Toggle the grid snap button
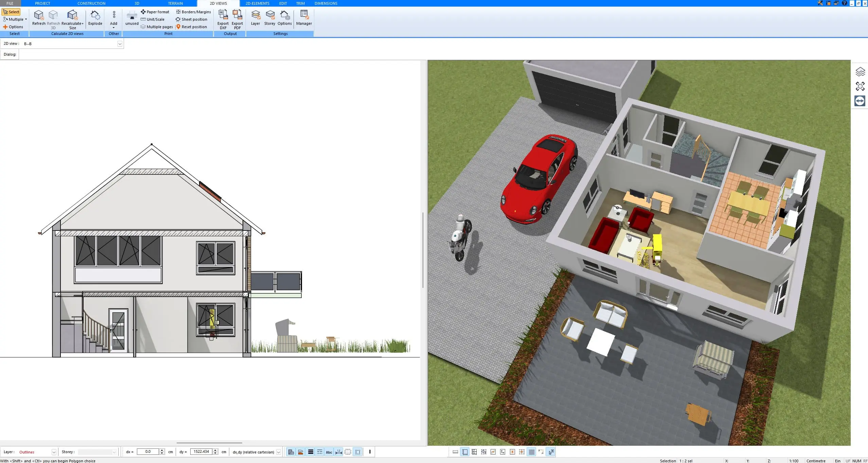 [532, 452]
